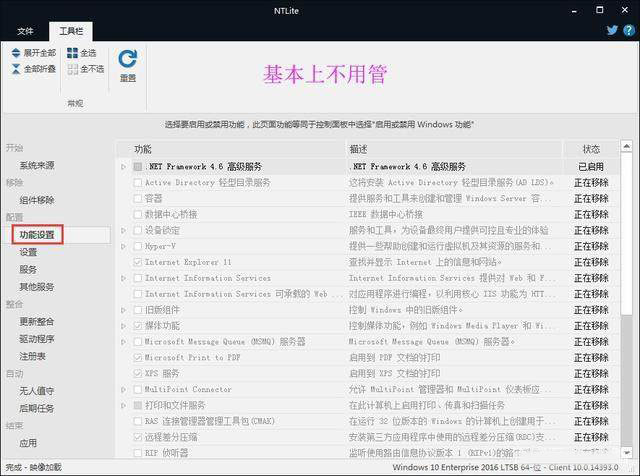640x476 pixels.
Task: Select Internet Information Services 可承载的 Web row
Action: point(368,294)
